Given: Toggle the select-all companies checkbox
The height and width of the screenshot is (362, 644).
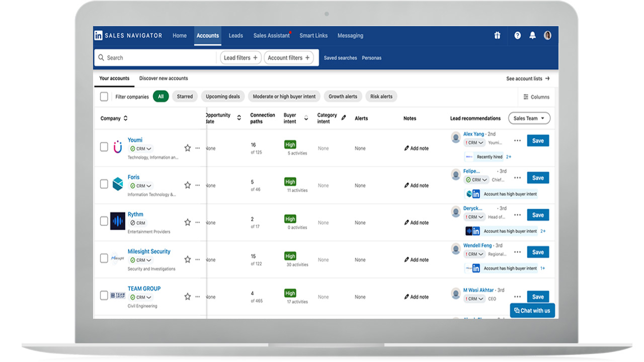Looking at the screenshot, I should tap(104, 97).
